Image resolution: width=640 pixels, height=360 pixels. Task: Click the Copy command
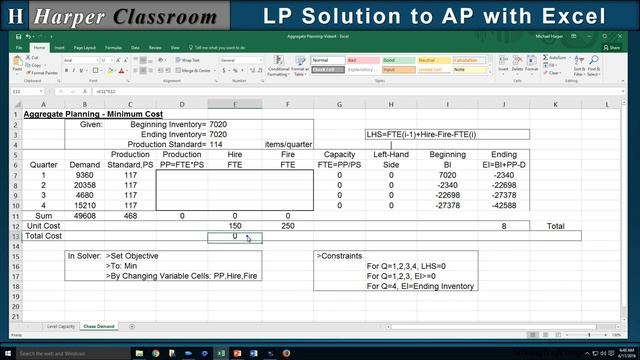33,65
